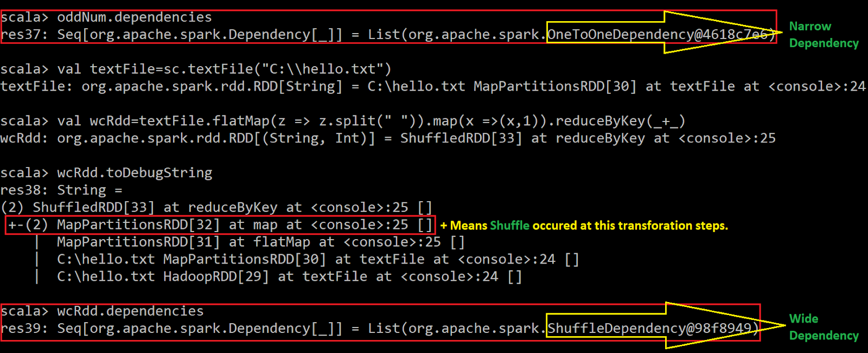Click the val wcRdd=textFile.flatMap command line
This screenshot has height=353, width=868.
343,121
